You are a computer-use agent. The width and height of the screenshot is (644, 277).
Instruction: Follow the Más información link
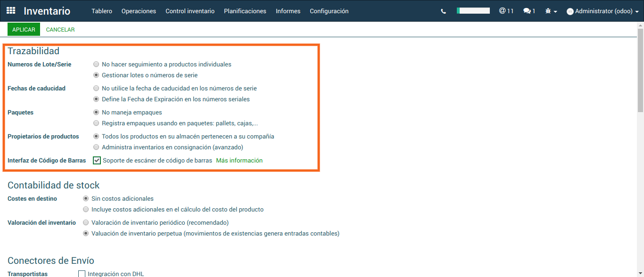coord(239,161)
